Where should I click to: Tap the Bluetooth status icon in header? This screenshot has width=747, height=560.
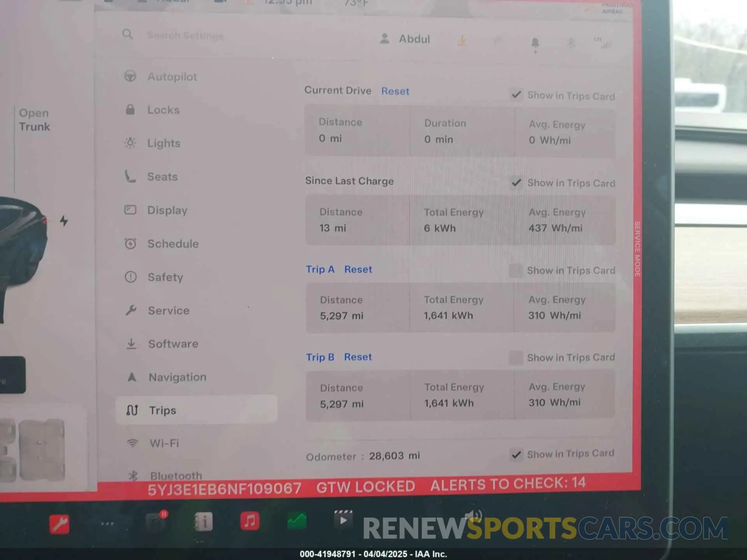[571, 42]
